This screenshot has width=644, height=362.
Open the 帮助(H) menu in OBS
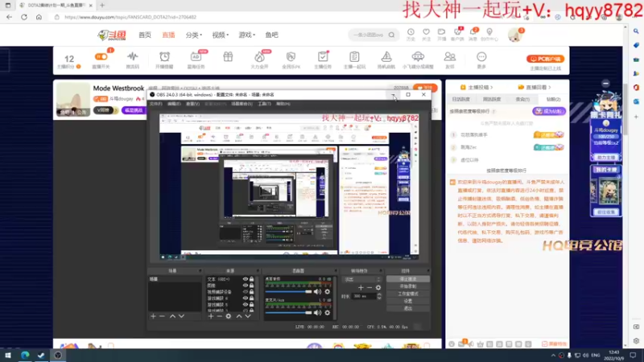[283, 105]
